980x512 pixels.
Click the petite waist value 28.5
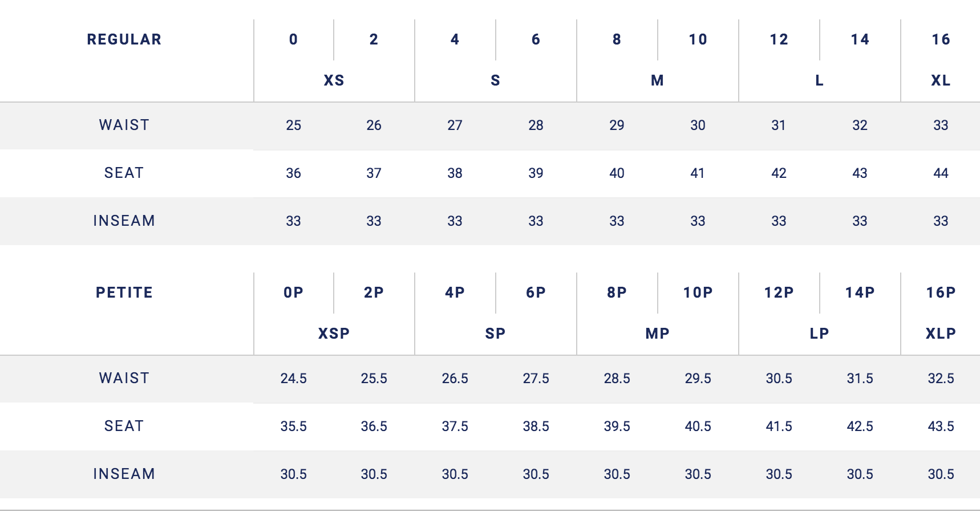(617, 379)
